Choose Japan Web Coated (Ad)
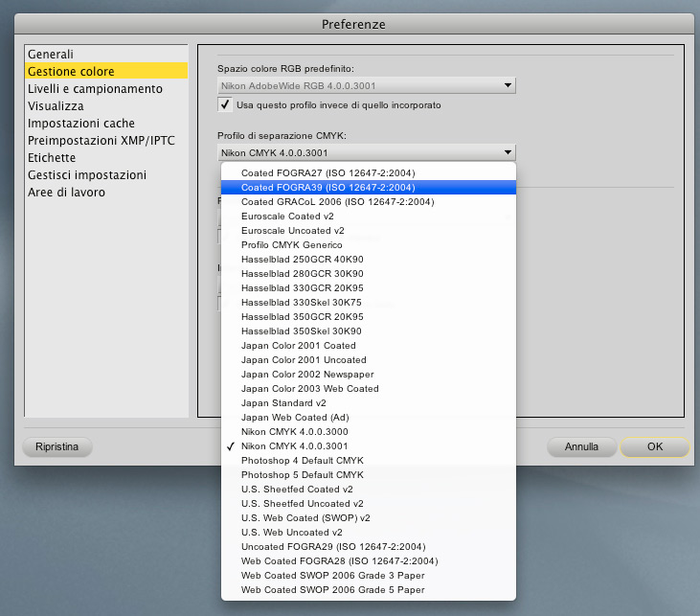 (369, 418)
